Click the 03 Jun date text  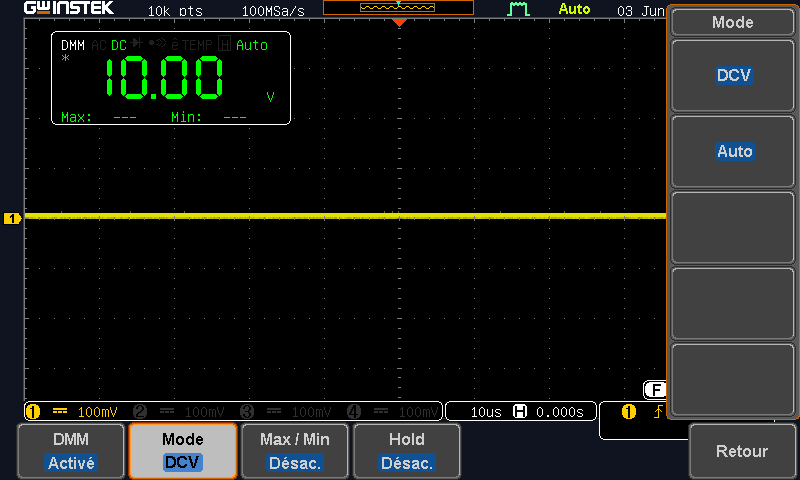(x=641, y=11)
